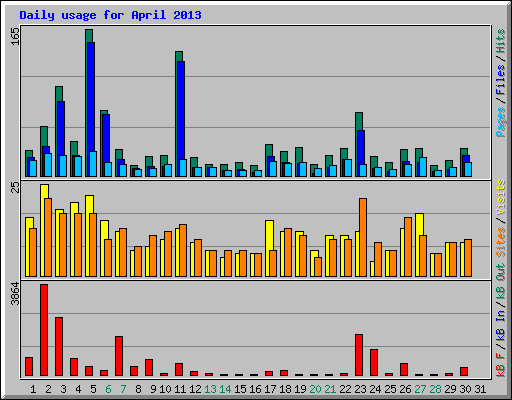
Task: Select the red kB bar for day 7
Action: click(119, 356)
